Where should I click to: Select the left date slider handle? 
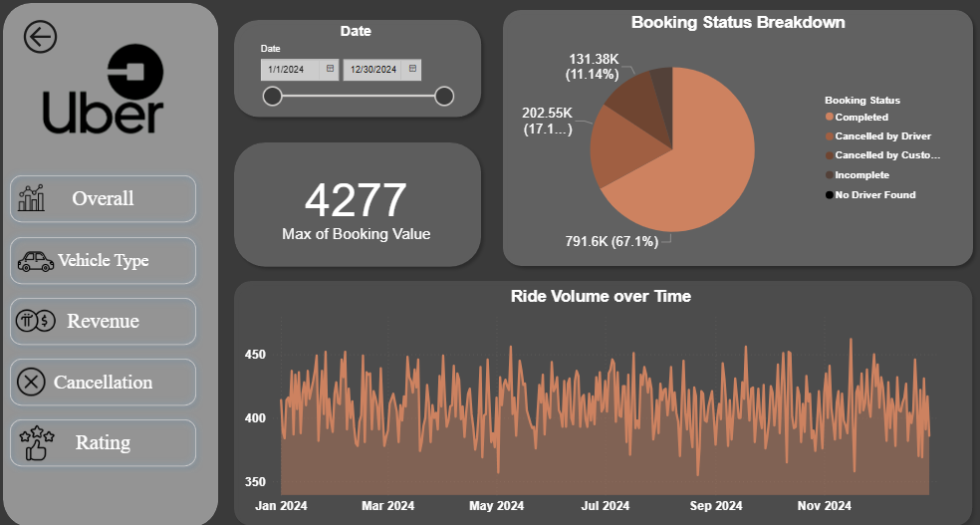pyautogui.click(x=272, y=96)
